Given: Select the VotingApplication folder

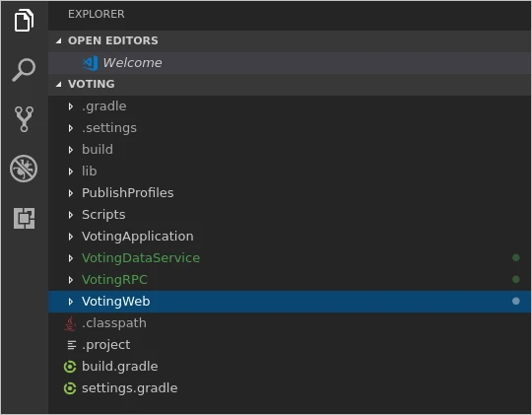Looking at the screenshot, I should (x=290, y=237).
